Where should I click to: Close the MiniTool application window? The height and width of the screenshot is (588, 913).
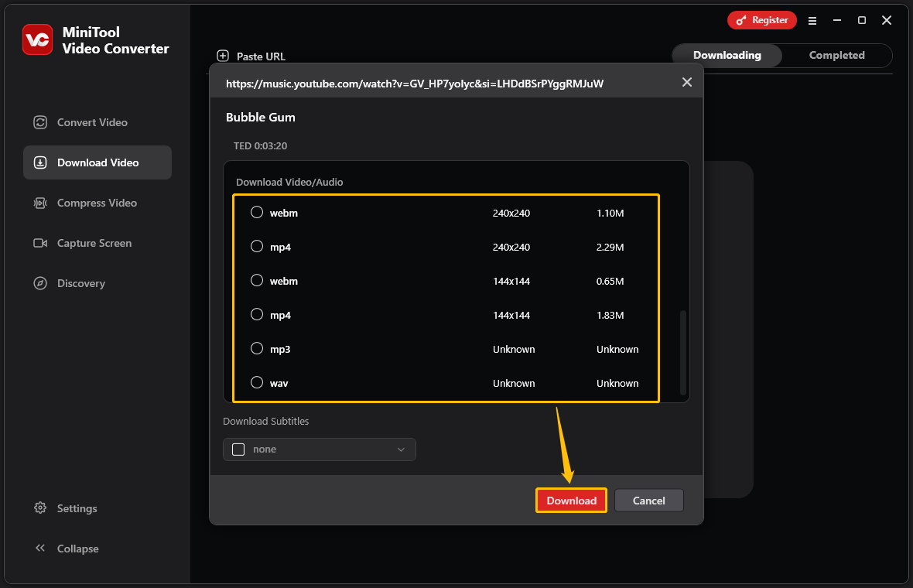coord(887,20)
